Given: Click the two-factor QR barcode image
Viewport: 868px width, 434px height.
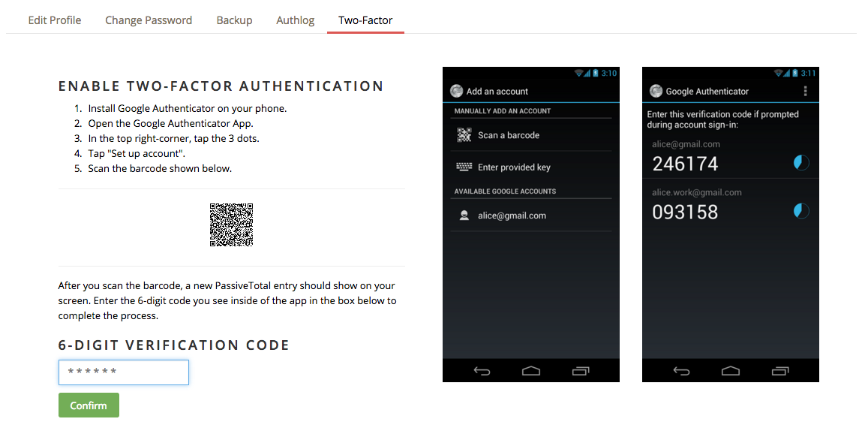Looking at the screenshot, I should (x=231, y=225).
